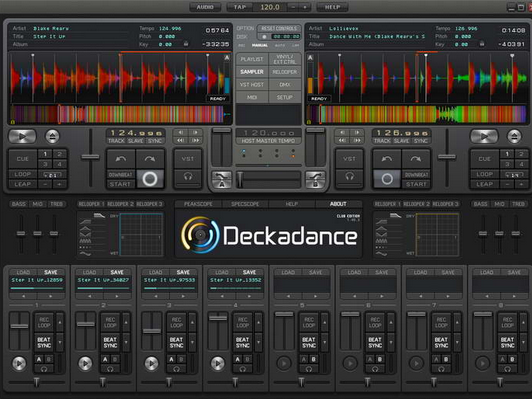Click the RESET CONTROLS button
Viewport: 532px width, 399px height.
[279, 28]
